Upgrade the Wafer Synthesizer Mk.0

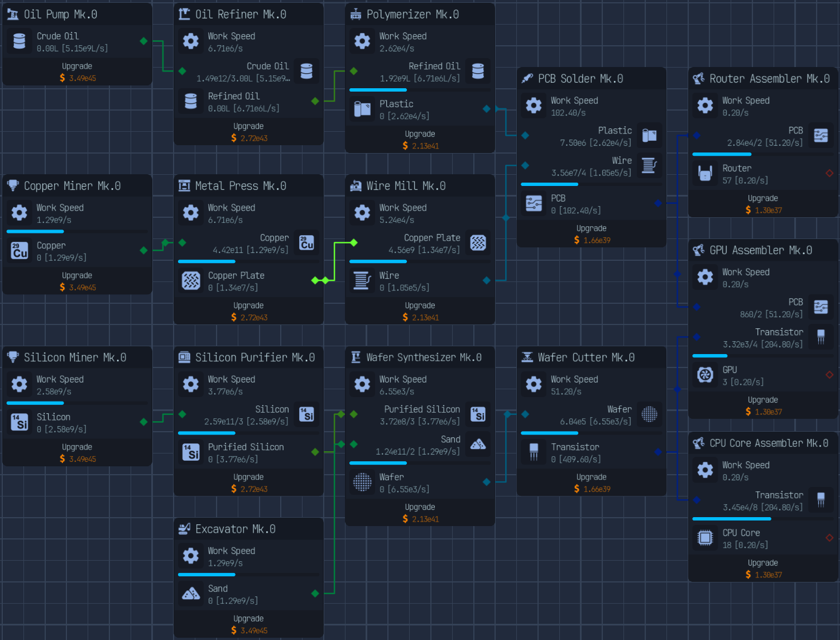point(420,513)
